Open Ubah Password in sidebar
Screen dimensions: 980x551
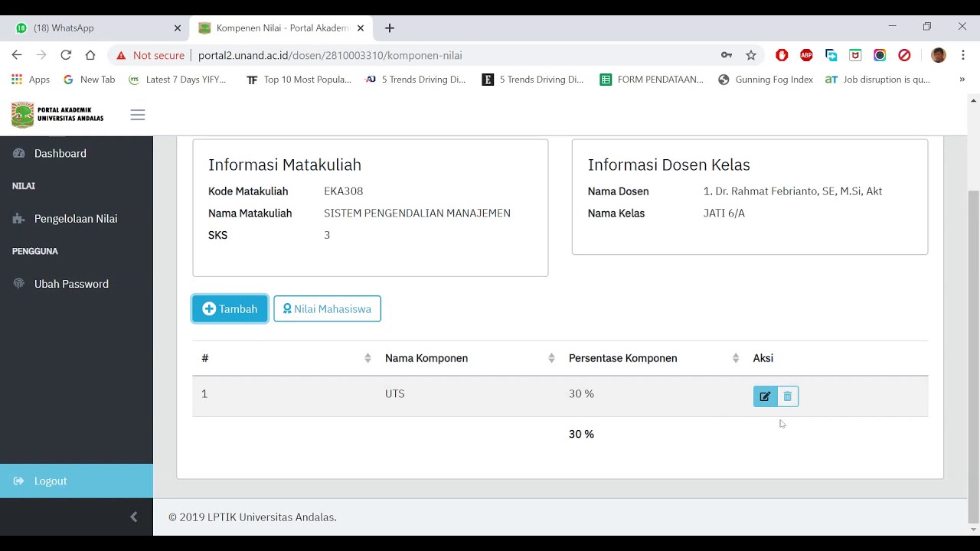71,284
